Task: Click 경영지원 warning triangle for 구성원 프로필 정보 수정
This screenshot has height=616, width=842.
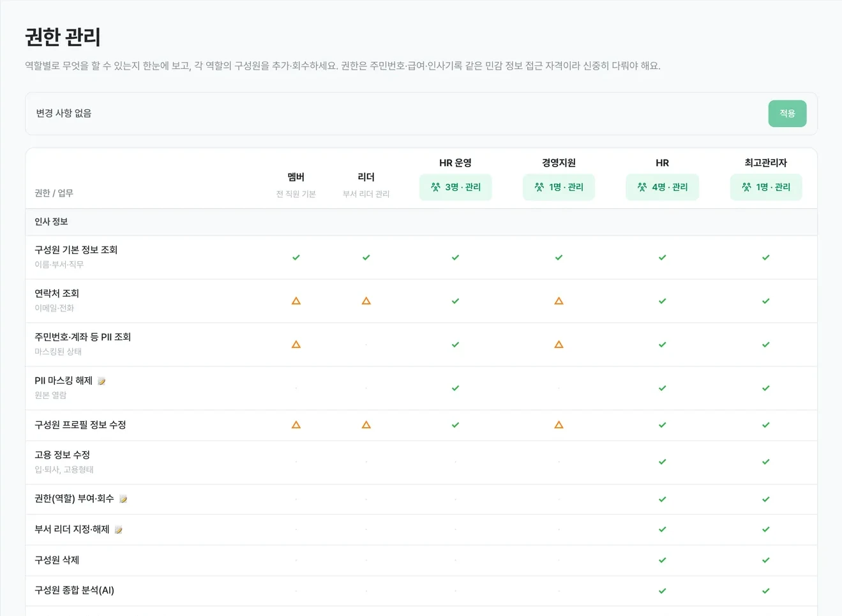Action: pyautogui.click(x=559, y=424)
